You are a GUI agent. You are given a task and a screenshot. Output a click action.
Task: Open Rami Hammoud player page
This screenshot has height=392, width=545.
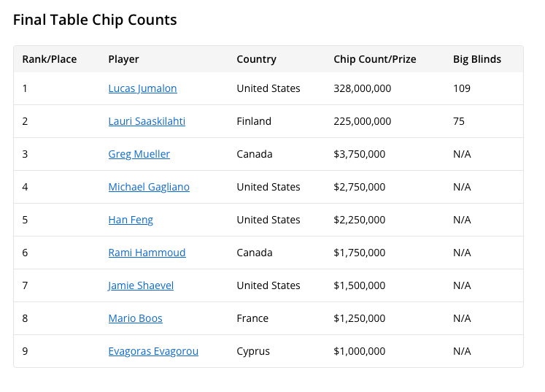[147, 253]
